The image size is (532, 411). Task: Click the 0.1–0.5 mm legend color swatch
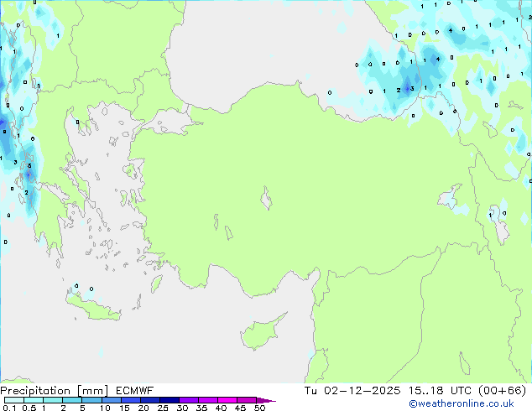click(x=14, y=400)
